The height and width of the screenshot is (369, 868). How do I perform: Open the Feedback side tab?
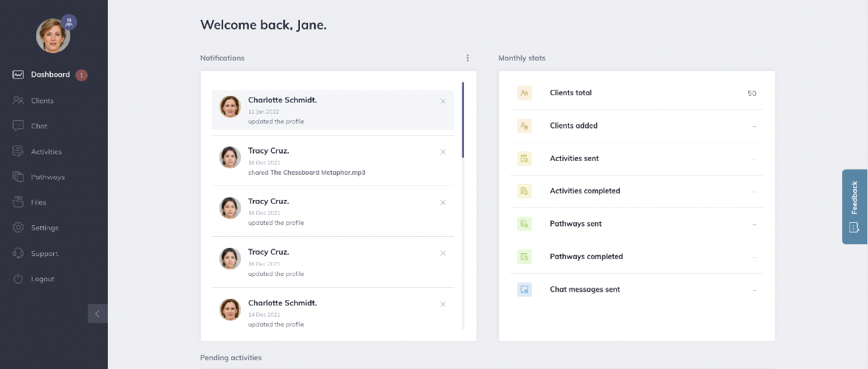(x=855, y=207)
